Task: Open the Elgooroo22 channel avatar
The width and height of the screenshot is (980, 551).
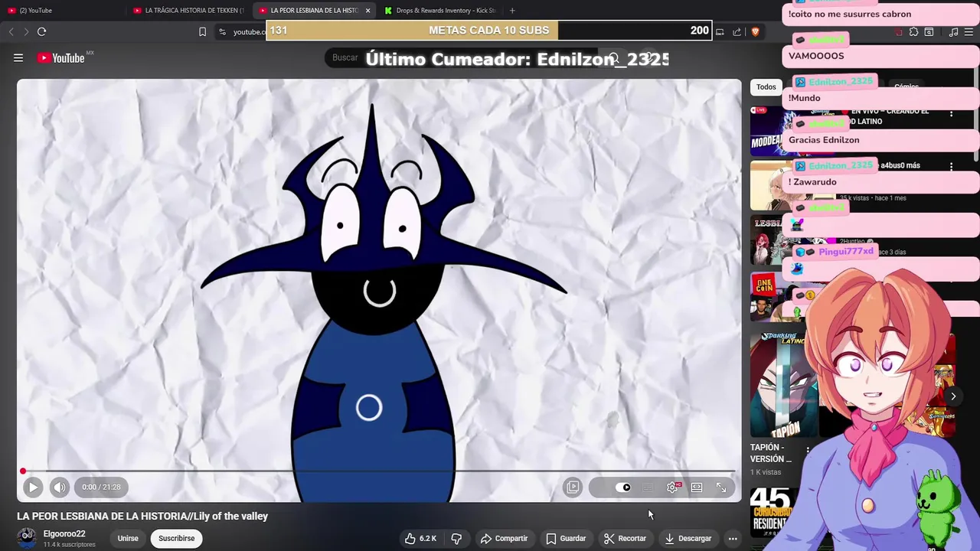Action: point(27,539)
